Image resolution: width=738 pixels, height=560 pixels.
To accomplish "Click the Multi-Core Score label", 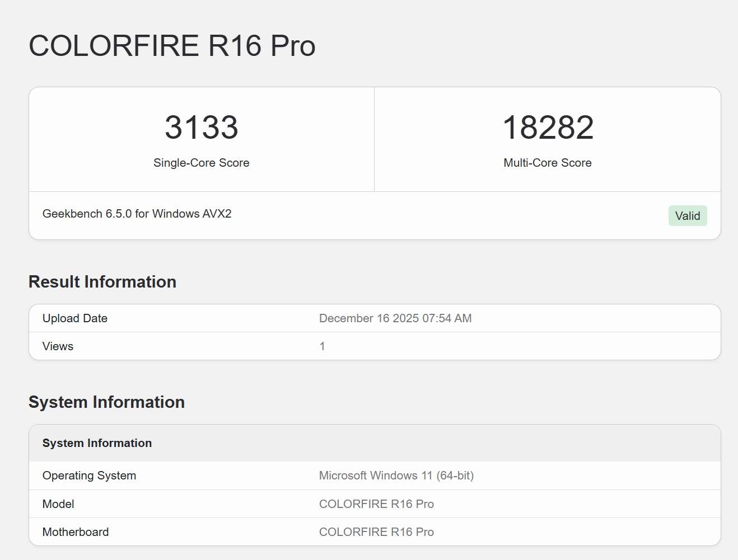I will pos(547,163).
